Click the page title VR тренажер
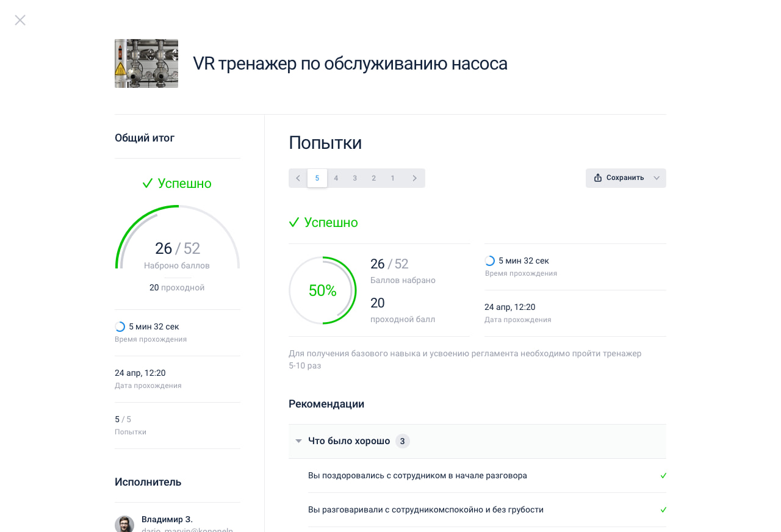The height and width of the screenshot is (532, 781). [350, 63]
